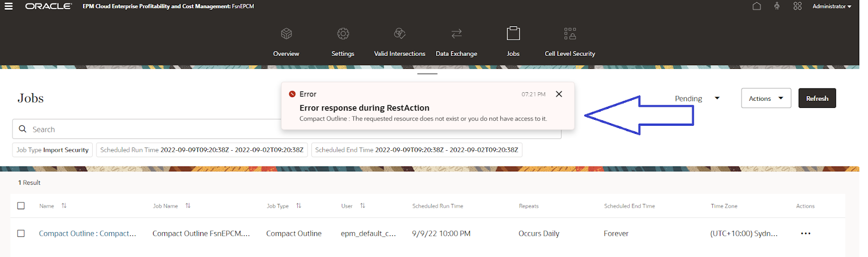This screenshot has height=257, width=868.
Task: Open the Jobs clipboard icon
Action: [x=513, y=33]
